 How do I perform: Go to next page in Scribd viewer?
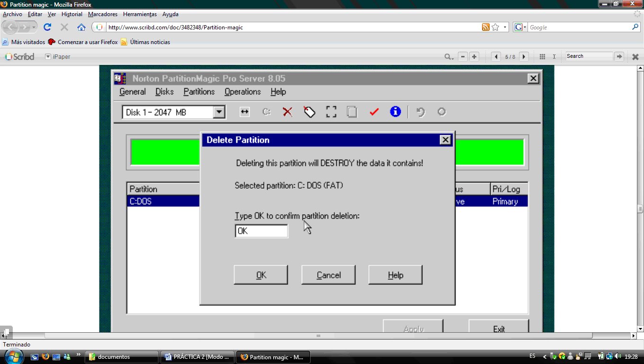[524, 57]
